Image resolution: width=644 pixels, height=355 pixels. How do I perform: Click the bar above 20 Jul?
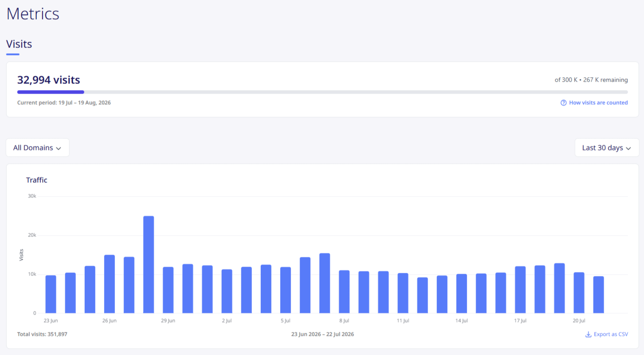[579, 293]
